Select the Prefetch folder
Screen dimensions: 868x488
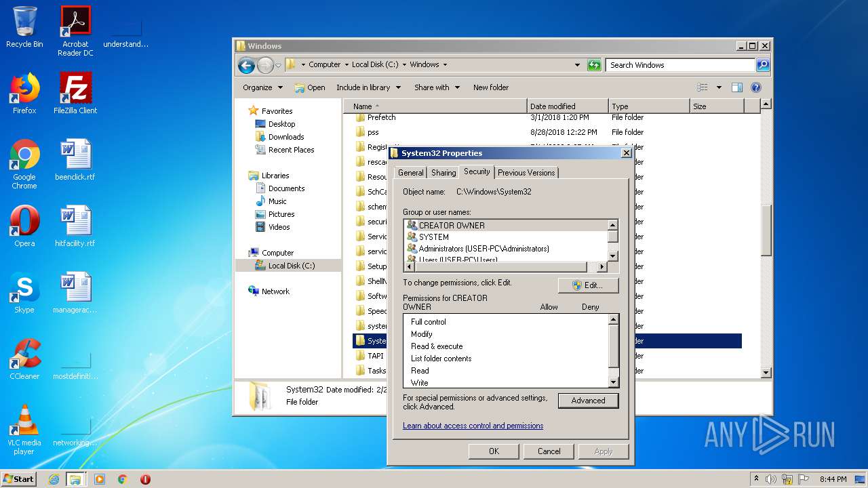[381, 117]
